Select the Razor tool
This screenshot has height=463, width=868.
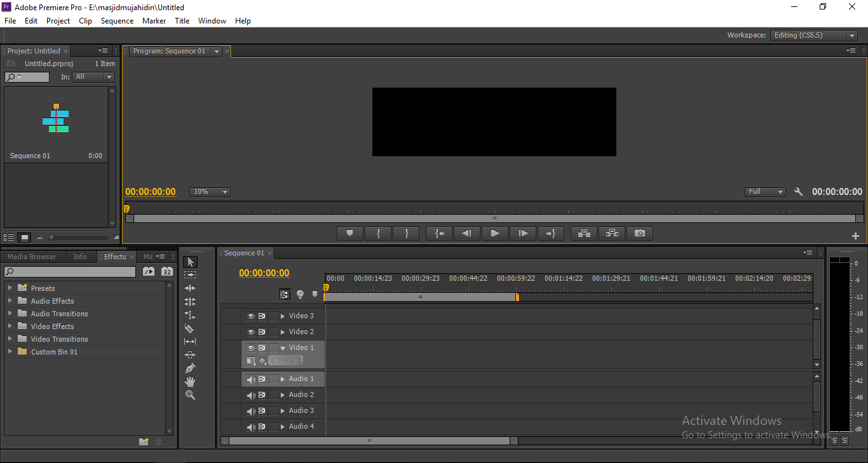190,328
